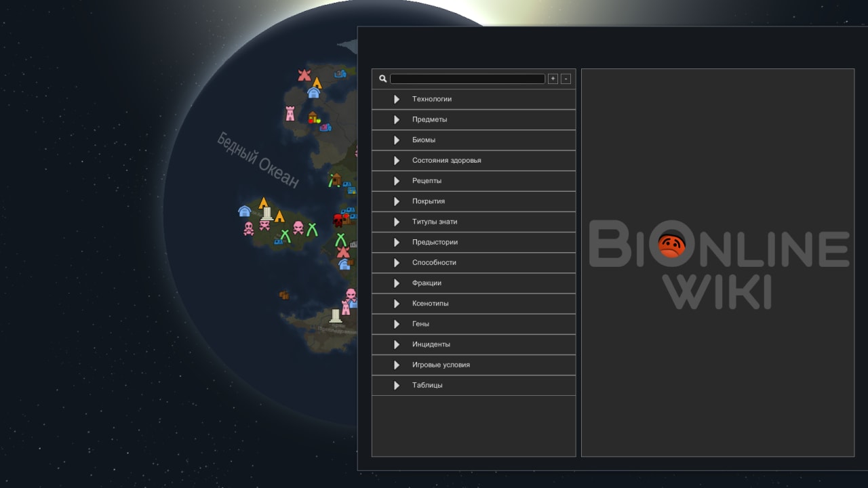Image resolution: width=868 pixels, height=488 pixels.
Task: Open the Фракции row
Action: point(473,283)
